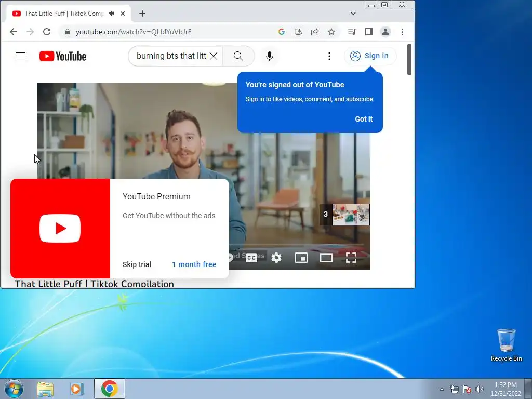Select the That Little Puff tab
The width and height of the screenshot is (532, 399).
64,14
